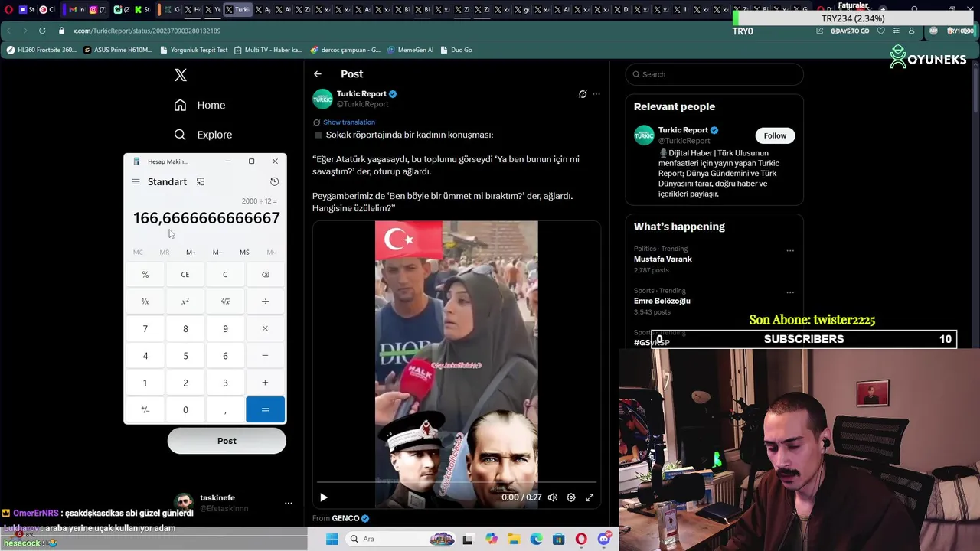This screenshot has width=980, height=551.
Task: Click the plus/minus sign key
Action: 145,410
